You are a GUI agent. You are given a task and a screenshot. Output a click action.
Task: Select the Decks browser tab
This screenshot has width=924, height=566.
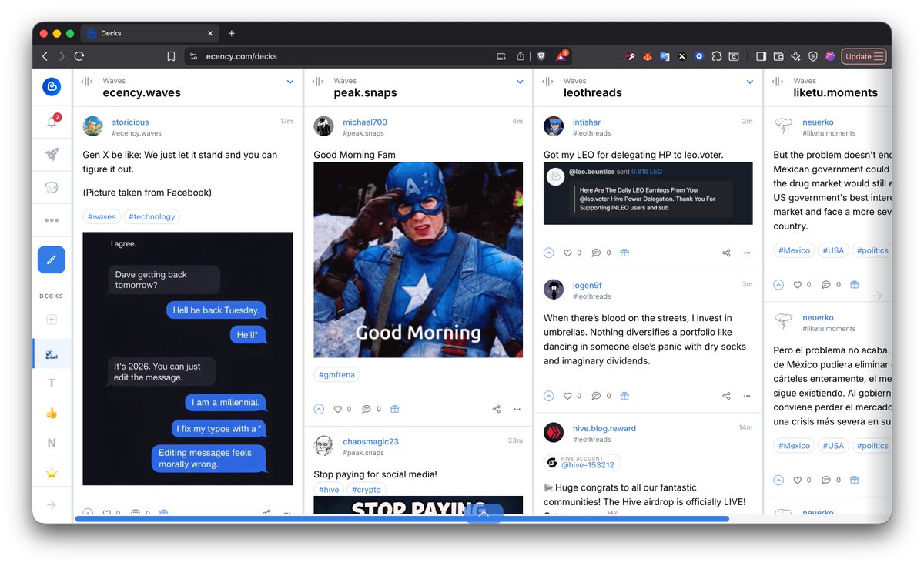tap(150, 33)
